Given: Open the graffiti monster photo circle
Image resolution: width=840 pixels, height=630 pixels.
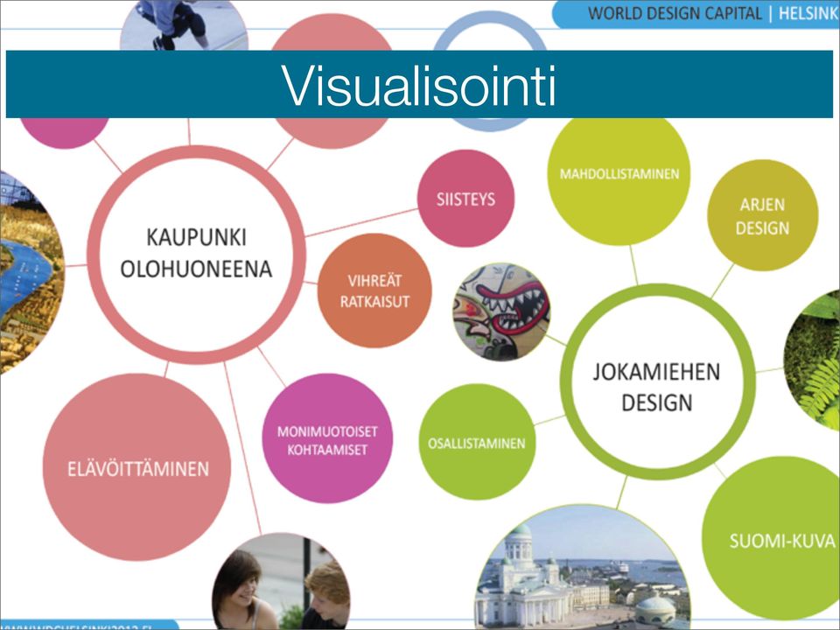Looking at the screenshot, I should coord(501,311).
